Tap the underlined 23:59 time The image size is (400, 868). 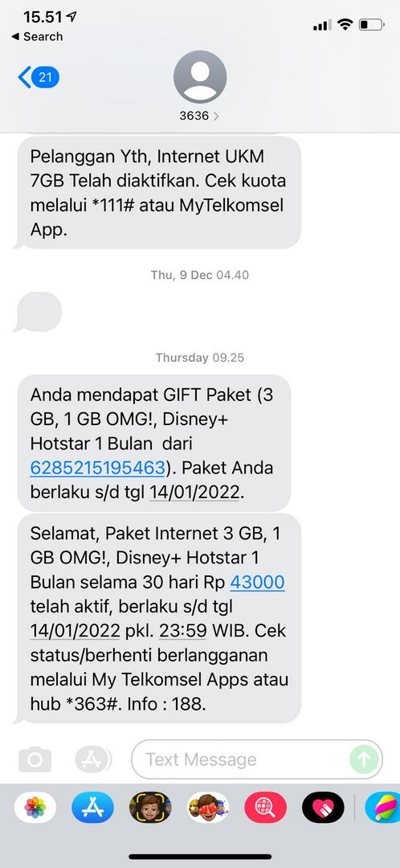[x=183, y=631]
